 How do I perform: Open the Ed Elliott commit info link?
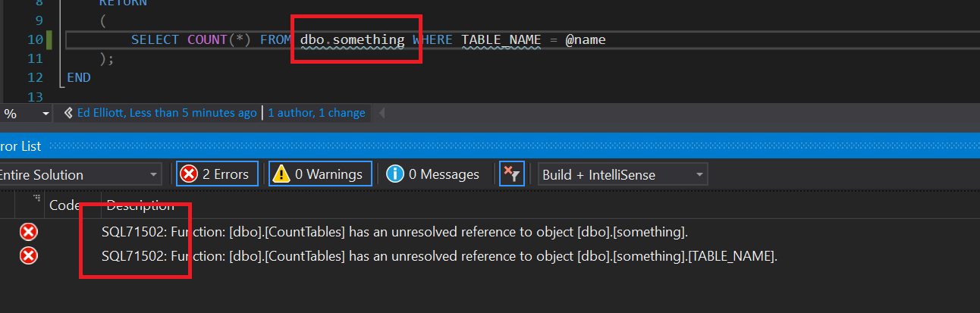167,113
